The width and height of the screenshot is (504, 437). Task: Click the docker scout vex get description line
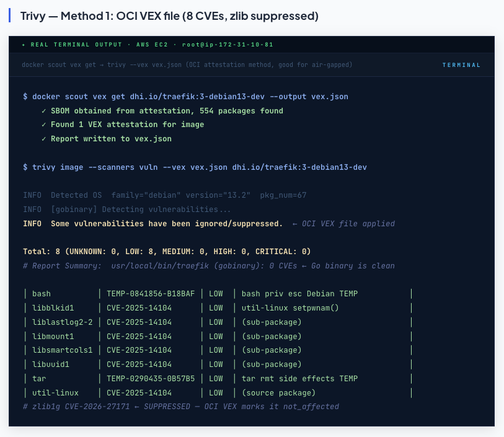point(187,65)
